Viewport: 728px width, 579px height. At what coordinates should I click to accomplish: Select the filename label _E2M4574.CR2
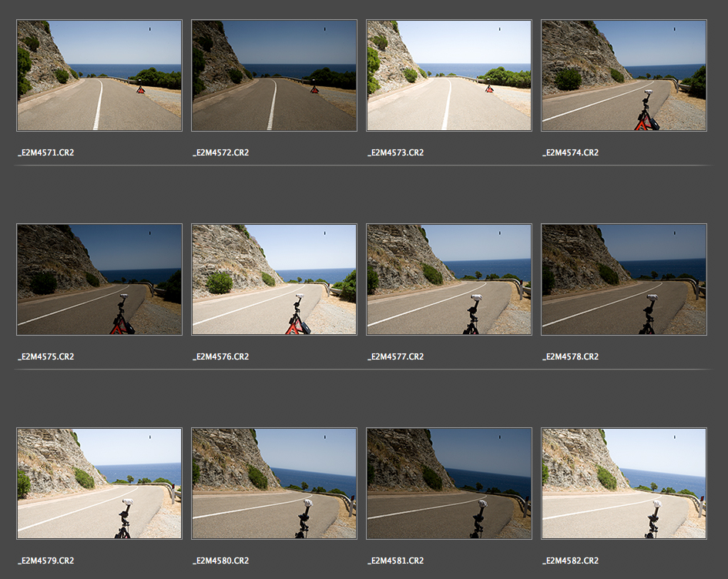point(570,152)
